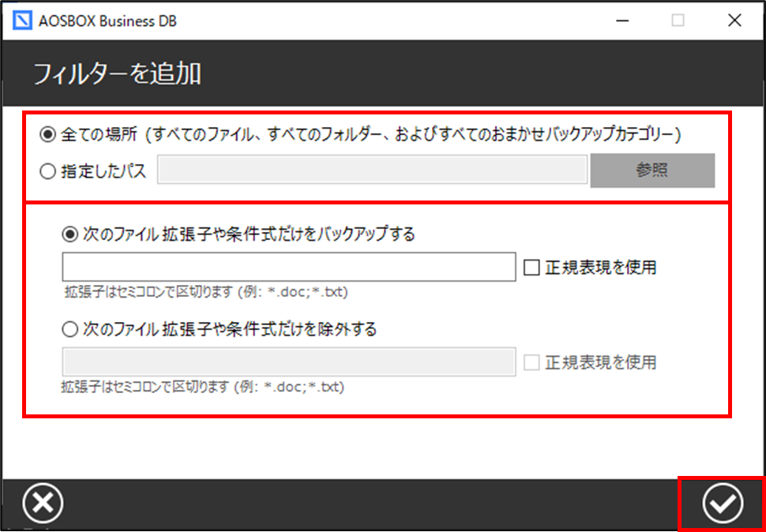Click hint text below the exclude extensions field
The image size is (766, 532).
203,388
